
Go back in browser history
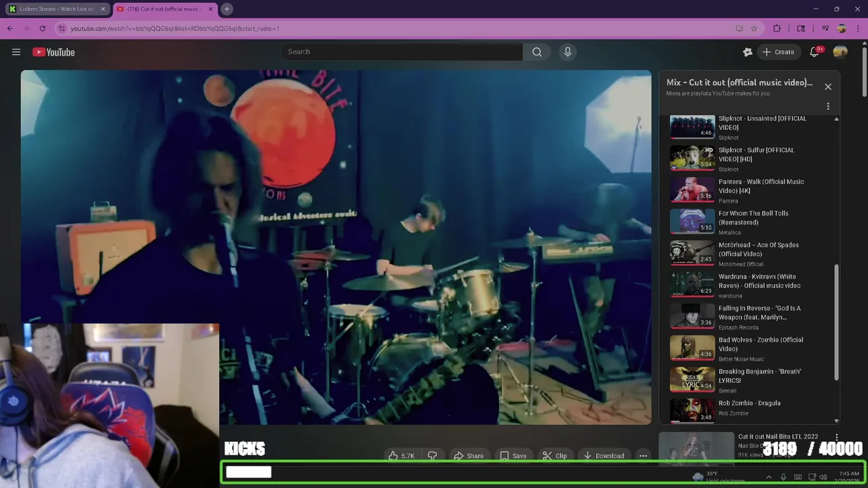pyautogui.click(x=9, y=28)
